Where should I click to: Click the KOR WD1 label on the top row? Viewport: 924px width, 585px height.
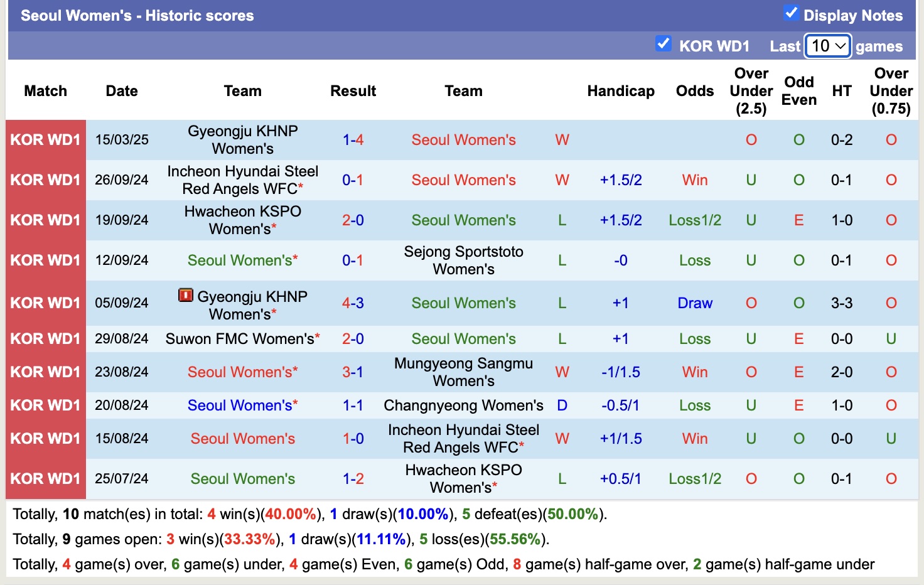click(45, 139)
